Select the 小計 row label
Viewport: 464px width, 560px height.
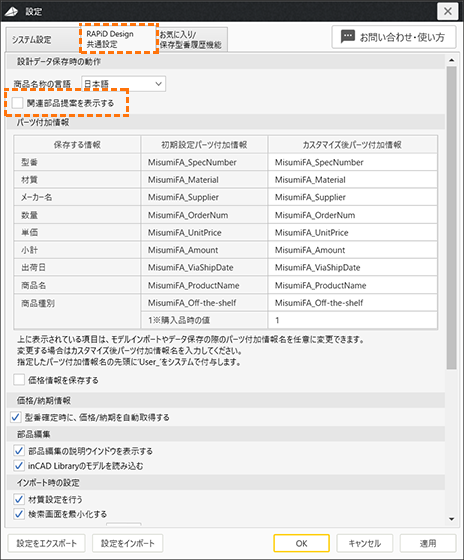[x=77, y=250]
